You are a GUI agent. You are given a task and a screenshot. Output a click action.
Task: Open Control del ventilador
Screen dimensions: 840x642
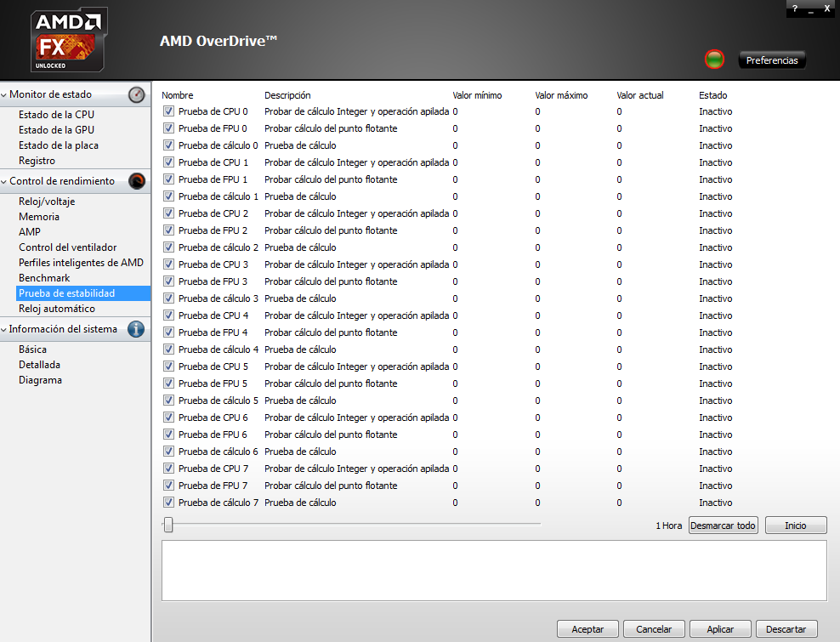pos(68,247)
